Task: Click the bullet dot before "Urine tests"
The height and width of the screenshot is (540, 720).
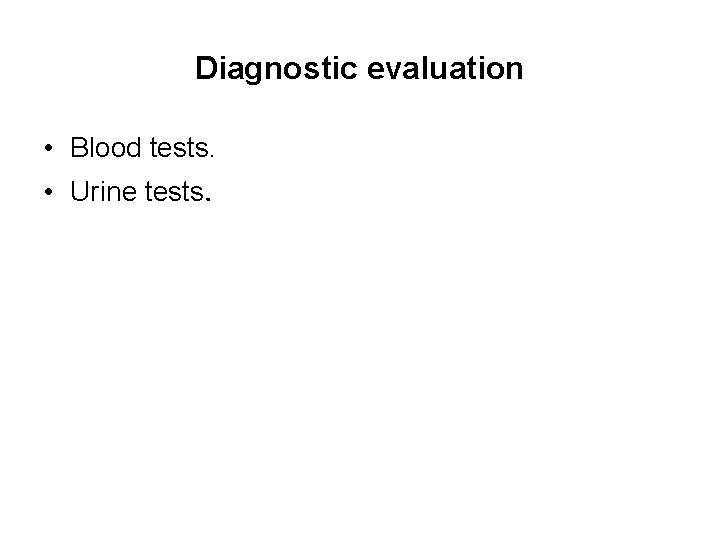Action: pos(49,192)
